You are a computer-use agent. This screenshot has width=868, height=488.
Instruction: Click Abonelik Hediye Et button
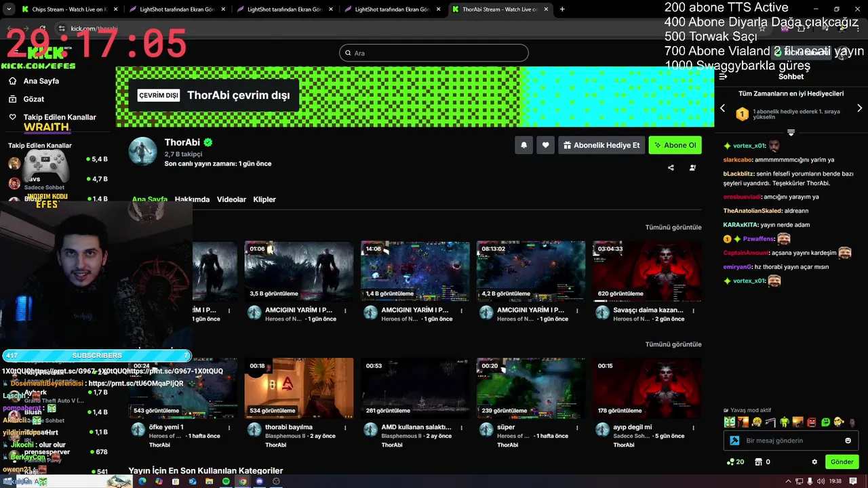click(601, 145)
